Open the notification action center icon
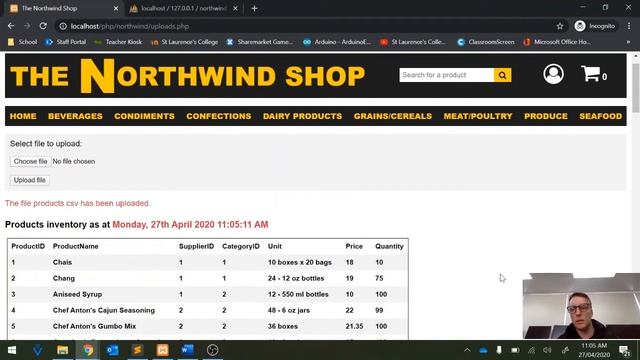This screenshot has height=360, width=640. 624,350
